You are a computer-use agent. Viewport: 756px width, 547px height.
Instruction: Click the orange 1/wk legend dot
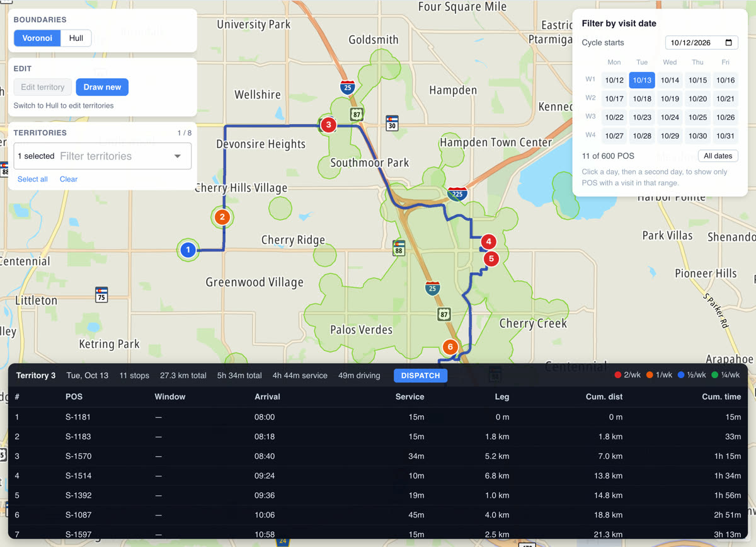point(649,376)
